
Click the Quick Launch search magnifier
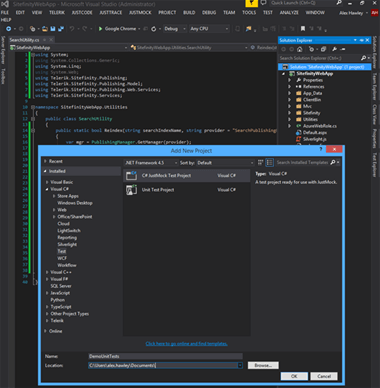point(339,3)
